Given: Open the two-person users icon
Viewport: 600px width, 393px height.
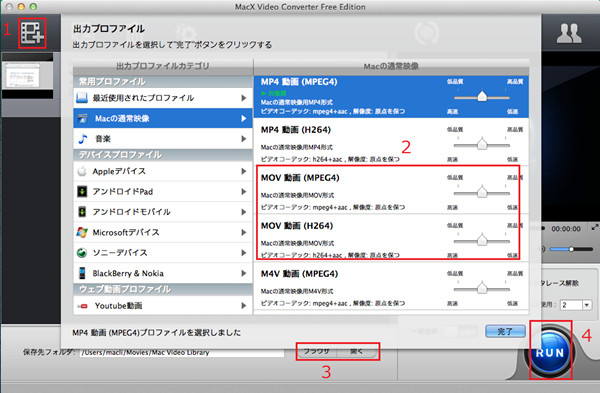Looking at the screenshot, I should (569, 34).
